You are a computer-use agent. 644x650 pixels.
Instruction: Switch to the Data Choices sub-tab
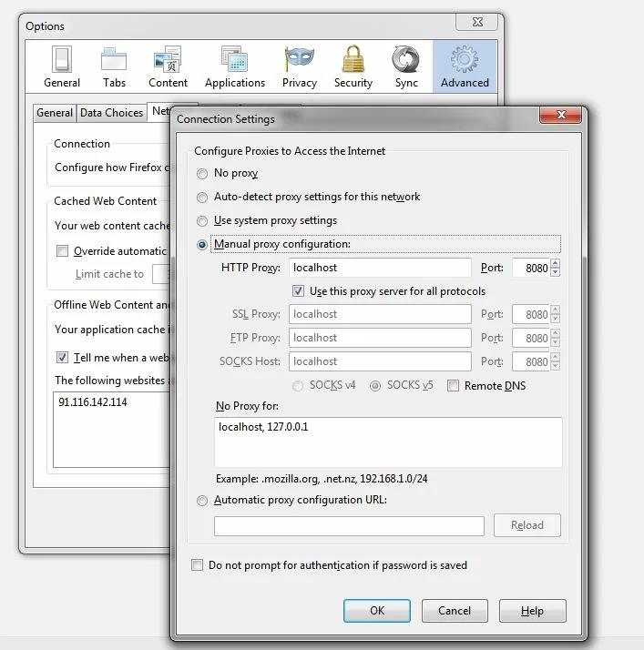click(x=111, y=113)
